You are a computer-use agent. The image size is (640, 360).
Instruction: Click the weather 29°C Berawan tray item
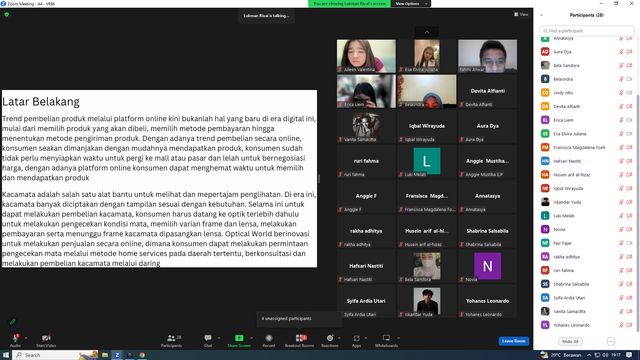[x=560, y=355]
